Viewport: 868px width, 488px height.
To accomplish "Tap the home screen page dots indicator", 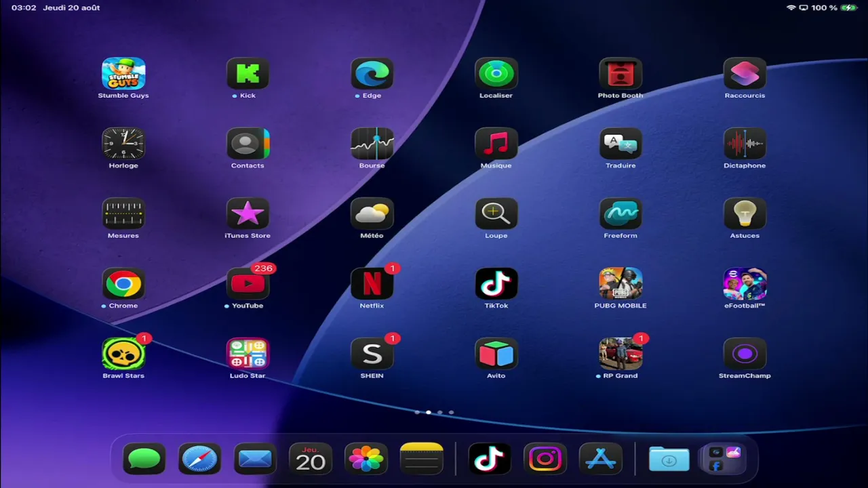I will pos(434,412).
